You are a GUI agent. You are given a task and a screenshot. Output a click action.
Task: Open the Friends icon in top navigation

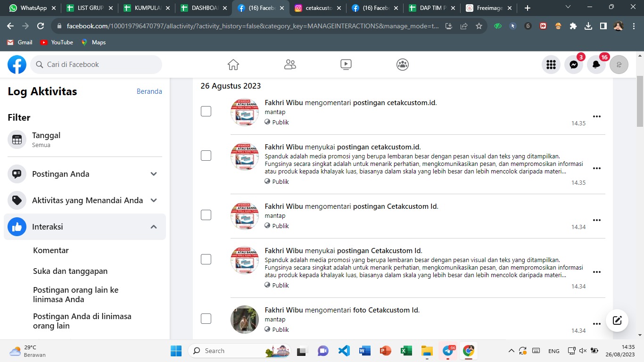(x=290, y=65)
